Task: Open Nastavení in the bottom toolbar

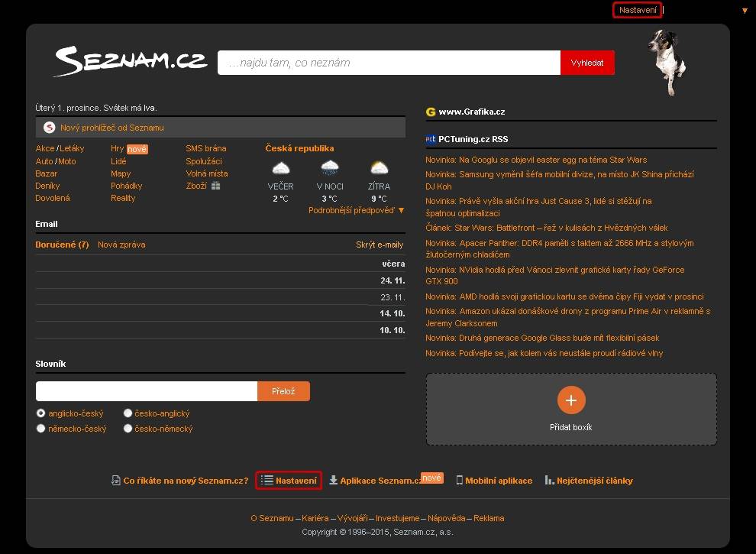Action: (289, 480)
